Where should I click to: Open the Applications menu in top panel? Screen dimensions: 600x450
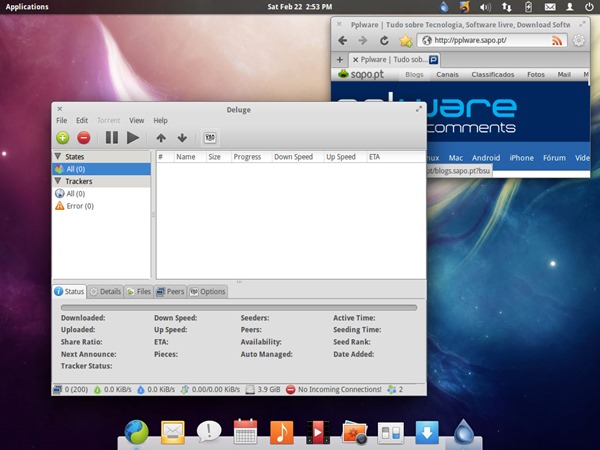[27, 7]
